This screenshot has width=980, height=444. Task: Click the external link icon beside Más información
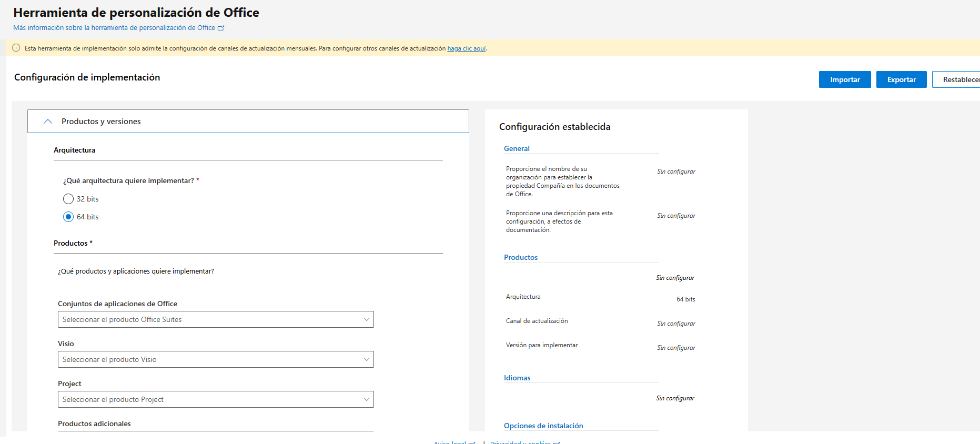[x=221, y=28]
